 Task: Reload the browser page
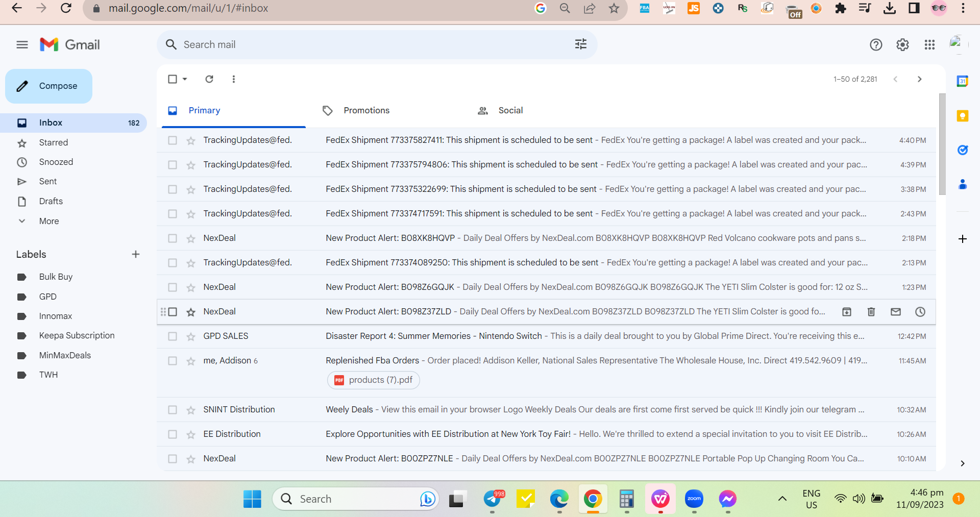click(66, 8)
